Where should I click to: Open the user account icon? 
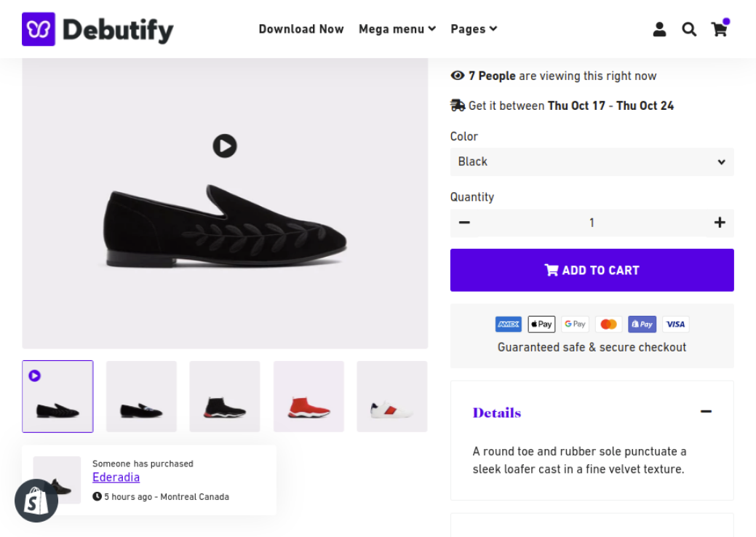click(x=659, y=29)
